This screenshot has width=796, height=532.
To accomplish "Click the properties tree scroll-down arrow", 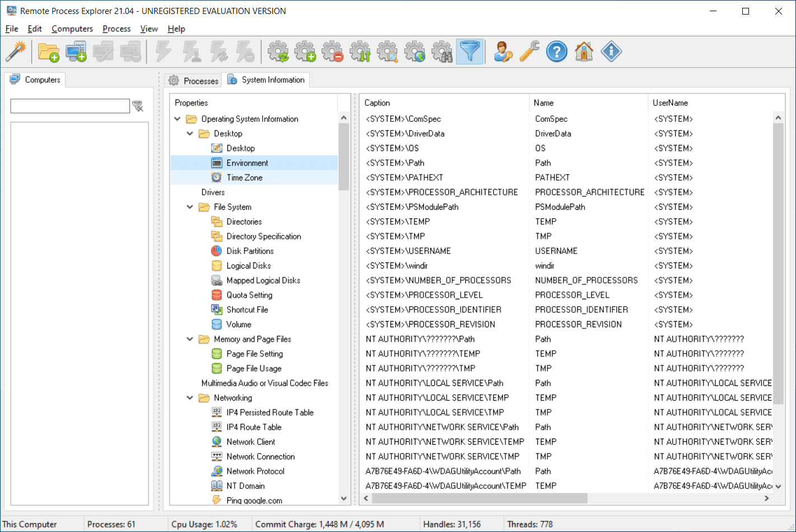I will (344, 498).
